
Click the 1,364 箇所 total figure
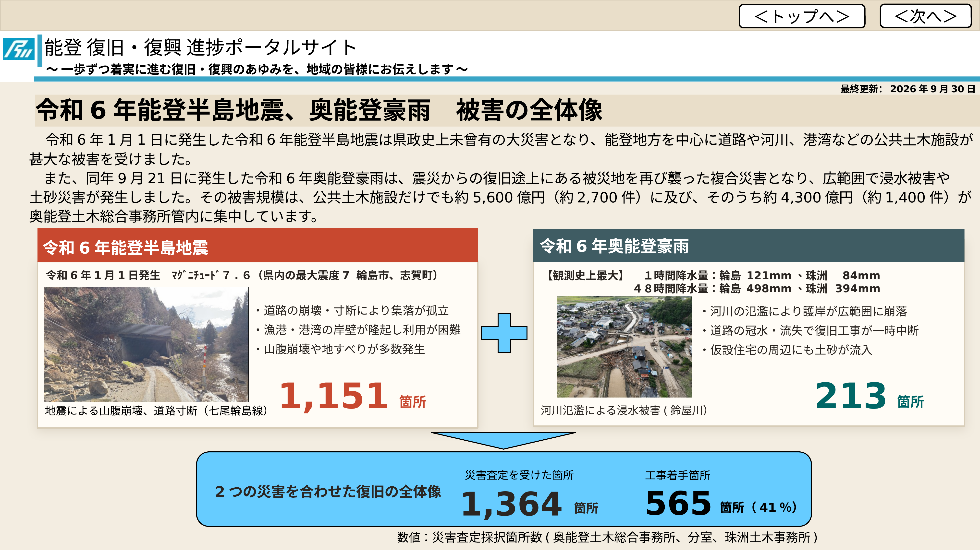click(x=529, y=504)
